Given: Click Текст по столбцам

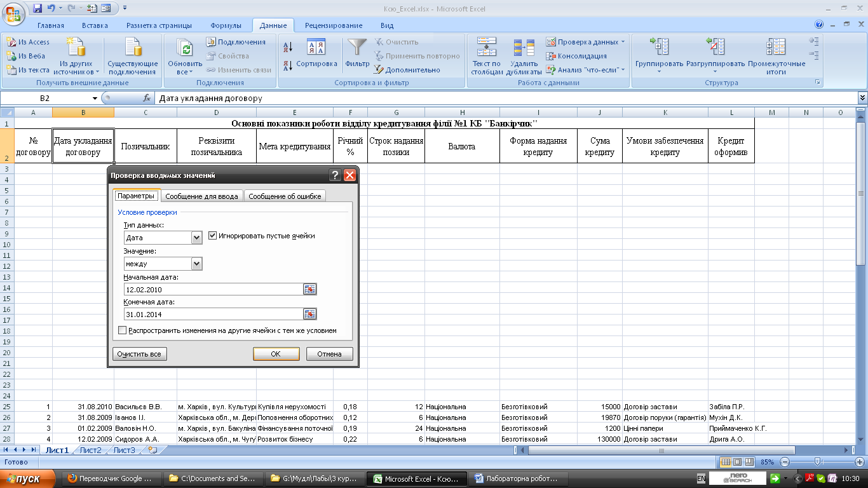Looking at the screenshot, I should coord(487,56).
